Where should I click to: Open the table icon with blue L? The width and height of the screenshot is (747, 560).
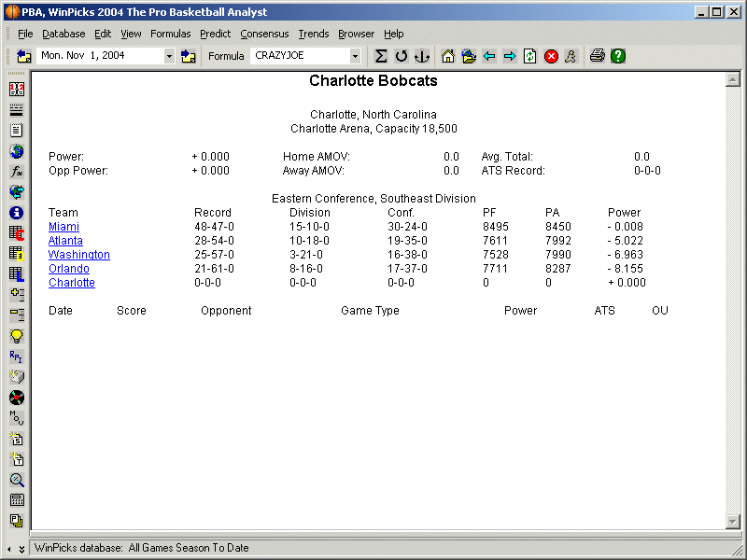(x=17, y=273)
